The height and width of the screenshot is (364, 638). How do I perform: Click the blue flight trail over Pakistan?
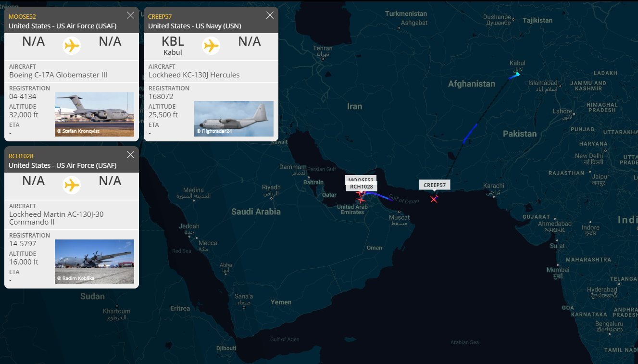(470, 133)
